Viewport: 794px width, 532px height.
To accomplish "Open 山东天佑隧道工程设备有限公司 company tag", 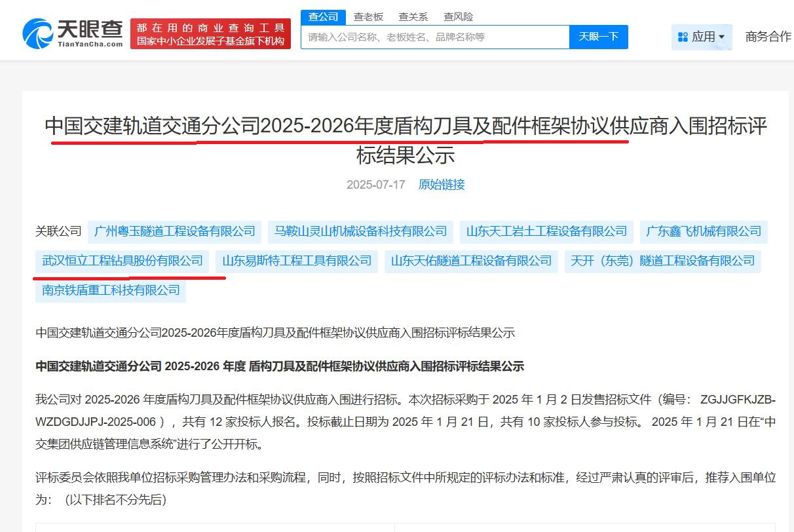I will click(x=471, y=261).
